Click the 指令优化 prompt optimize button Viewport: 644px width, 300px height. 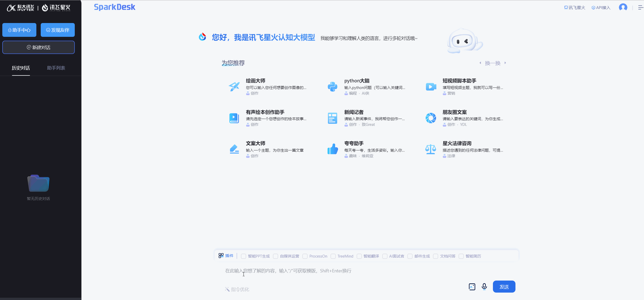[x=237, y=289]
